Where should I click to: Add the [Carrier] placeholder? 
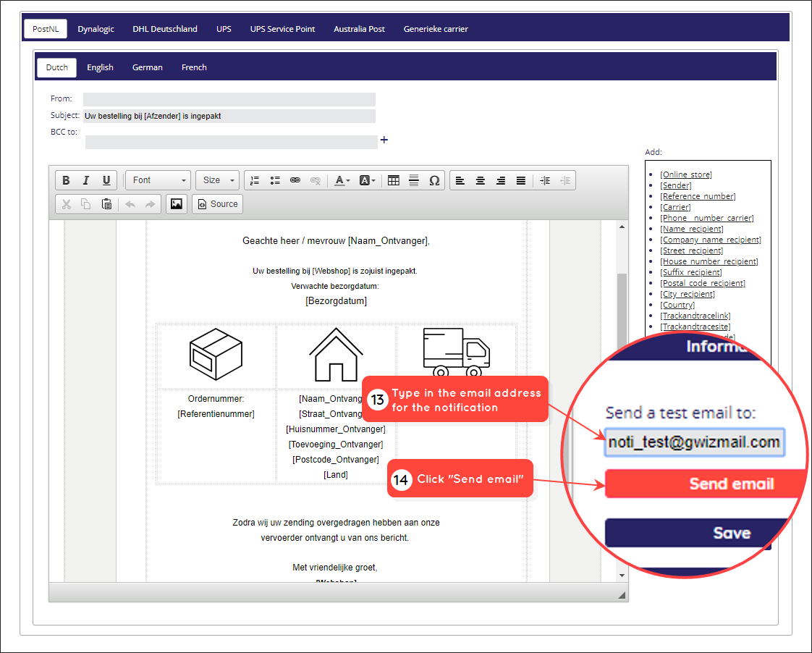(x=675, y=207)
